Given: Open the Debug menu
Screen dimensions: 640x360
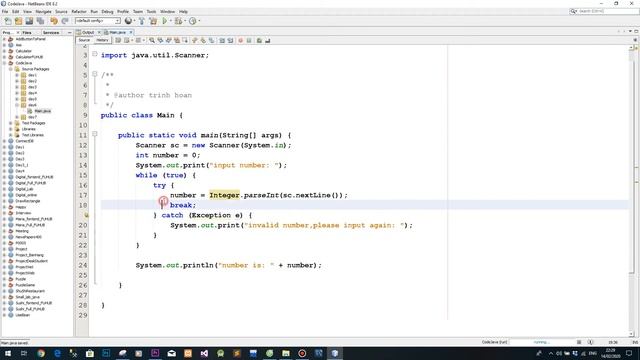Looking at the screenshot, I should tap(107, 11).
